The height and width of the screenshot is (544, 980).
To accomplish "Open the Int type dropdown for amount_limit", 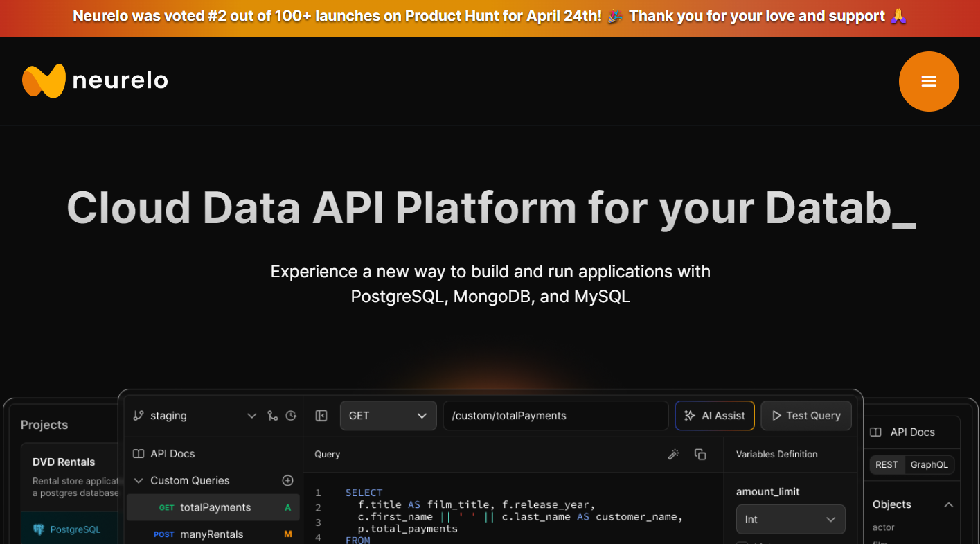I will [790, 519].
